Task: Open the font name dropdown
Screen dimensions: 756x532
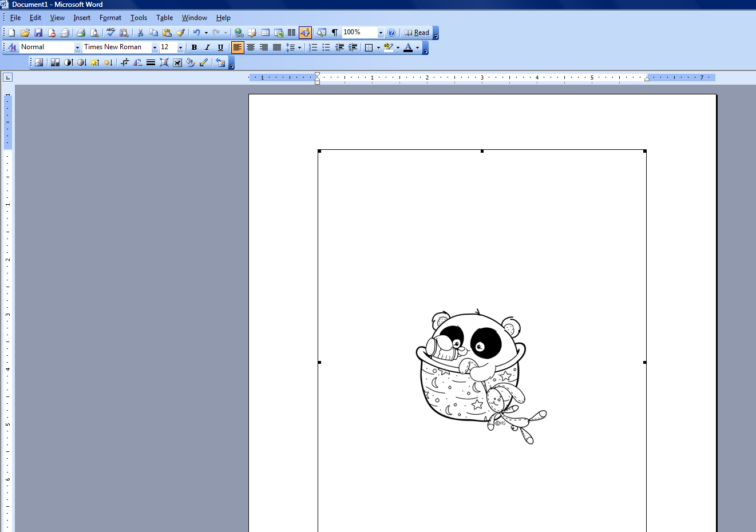Action: tap(154, 47)
